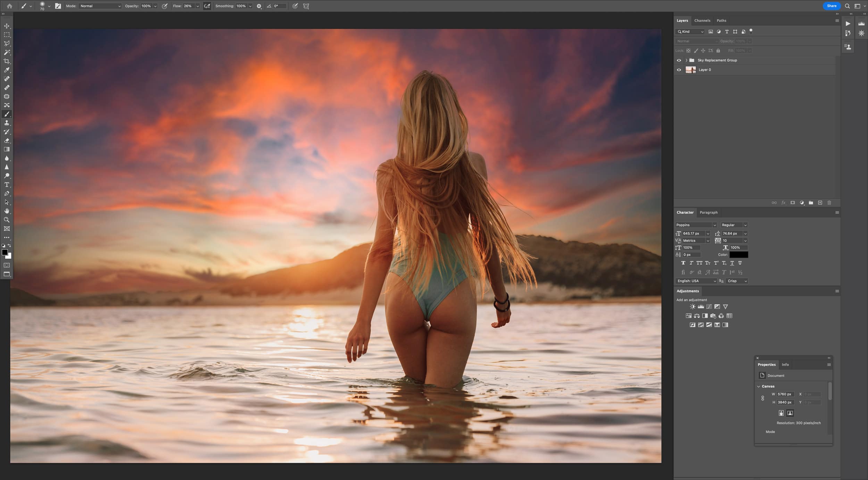
Task: Toggle visibility of Layer 0
Action: click(679, 70)
